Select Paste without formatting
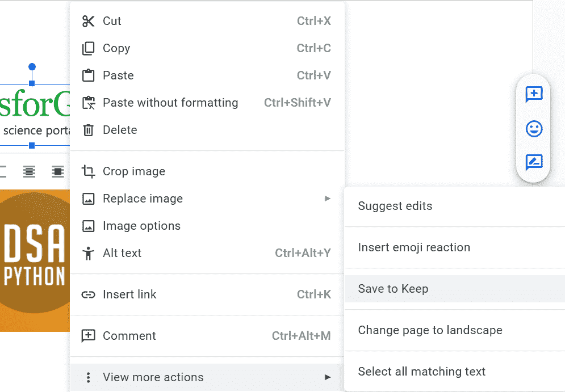 coord(170,103)
